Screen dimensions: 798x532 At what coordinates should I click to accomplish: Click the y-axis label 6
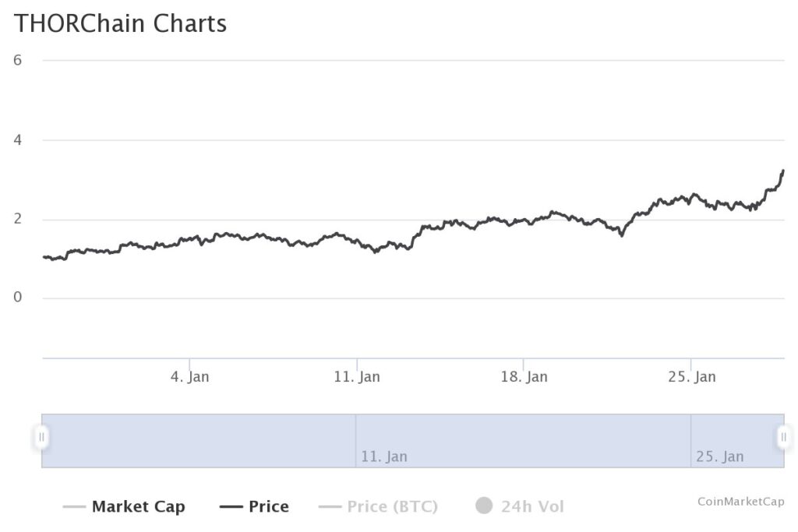[17, 61]
